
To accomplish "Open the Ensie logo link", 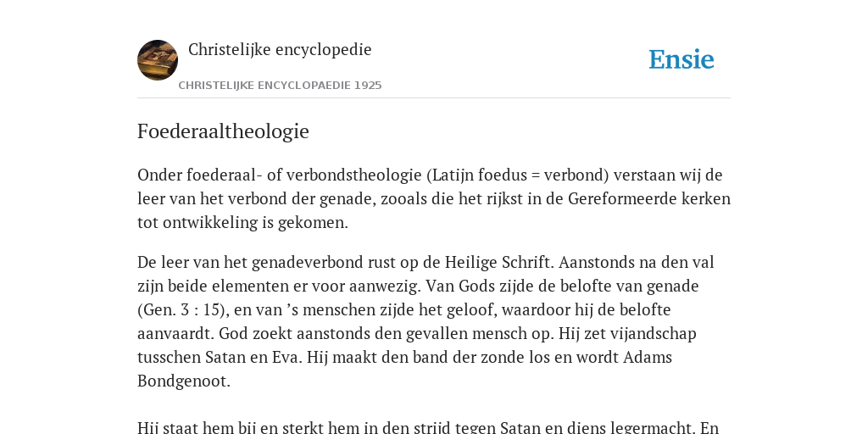I will pos(682,59).
